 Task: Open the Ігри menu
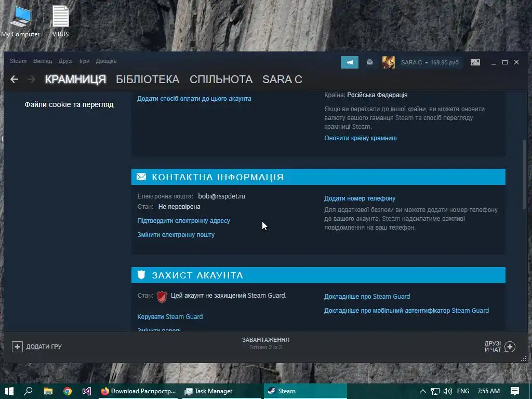[x=84, y=61]
